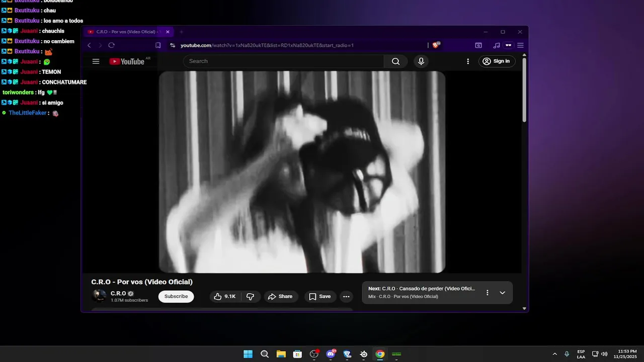644x362 pixels.
Task: Click the YouTube search magnifier button
Action: (x=395, y=61)
